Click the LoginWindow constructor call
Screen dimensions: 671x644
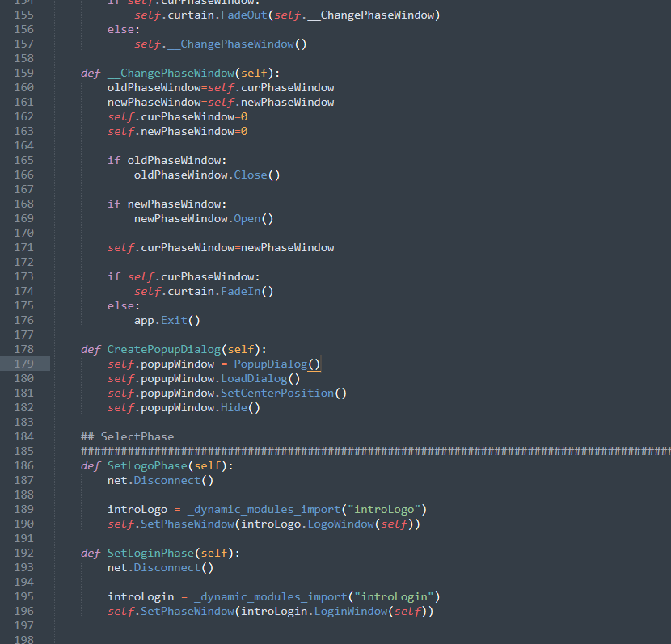[x=349, y=612]
